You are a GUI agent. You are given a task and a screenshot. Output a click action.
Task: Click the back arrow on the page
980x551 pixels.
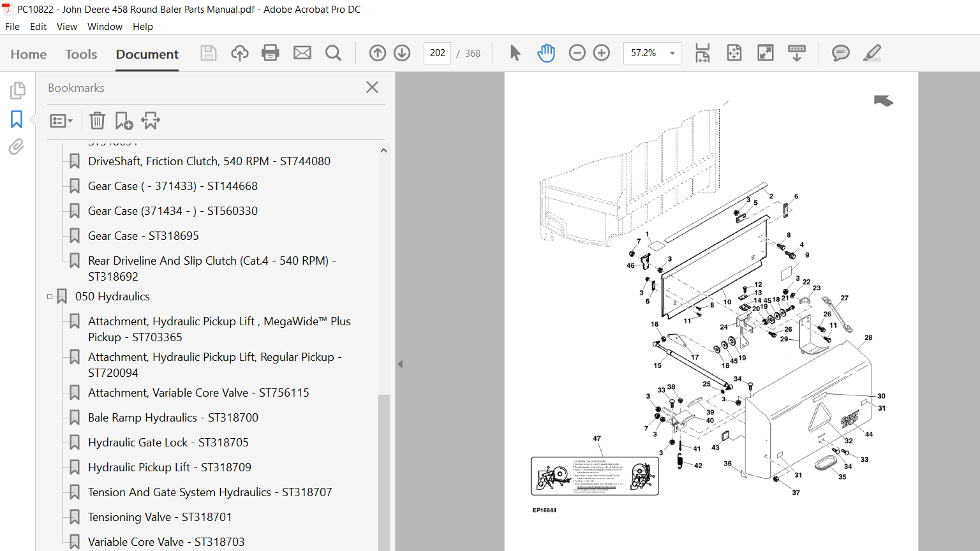tap(884, 100)
